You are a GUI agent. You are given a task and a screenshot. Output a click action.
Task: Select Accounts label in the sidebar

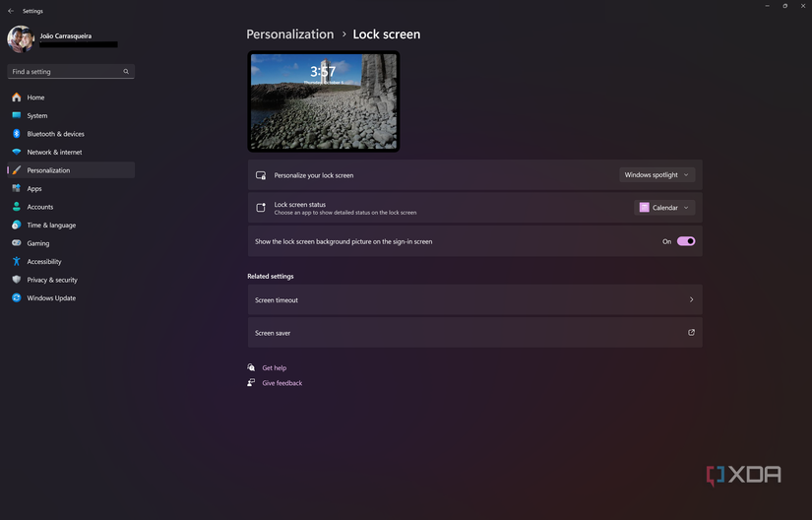pos(40,207)
